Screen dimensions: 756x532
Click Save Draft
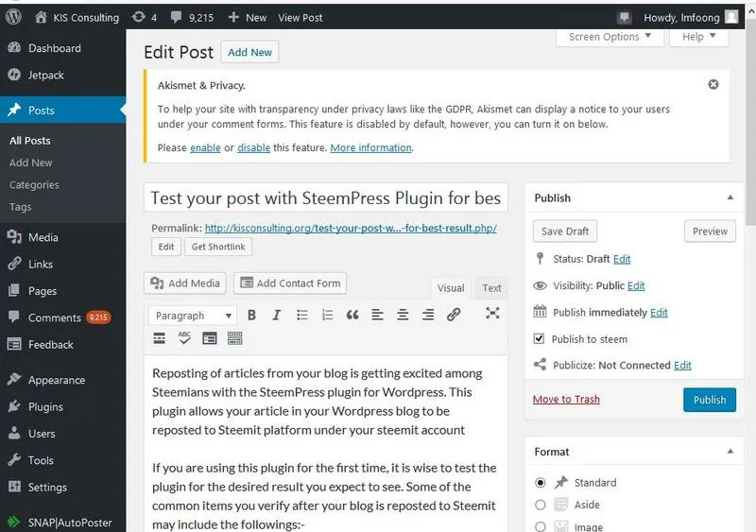pos(564,231)
